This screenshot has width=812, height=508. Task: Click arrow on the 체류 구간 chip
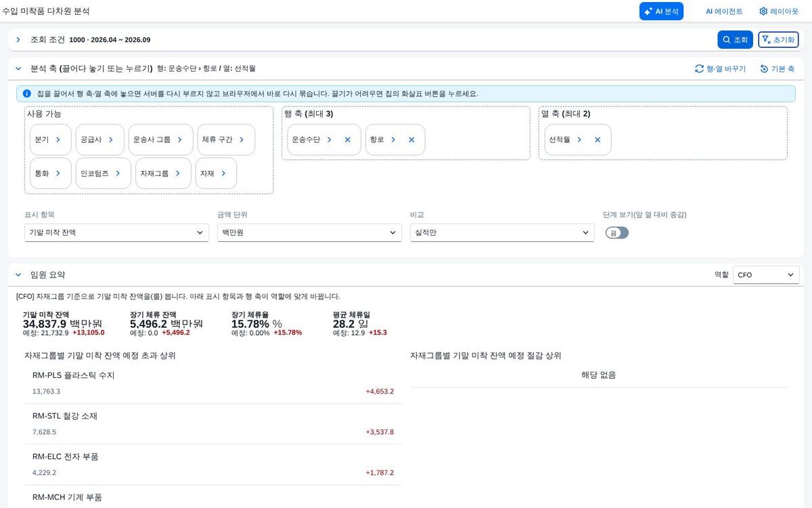(x=242, y=140)
